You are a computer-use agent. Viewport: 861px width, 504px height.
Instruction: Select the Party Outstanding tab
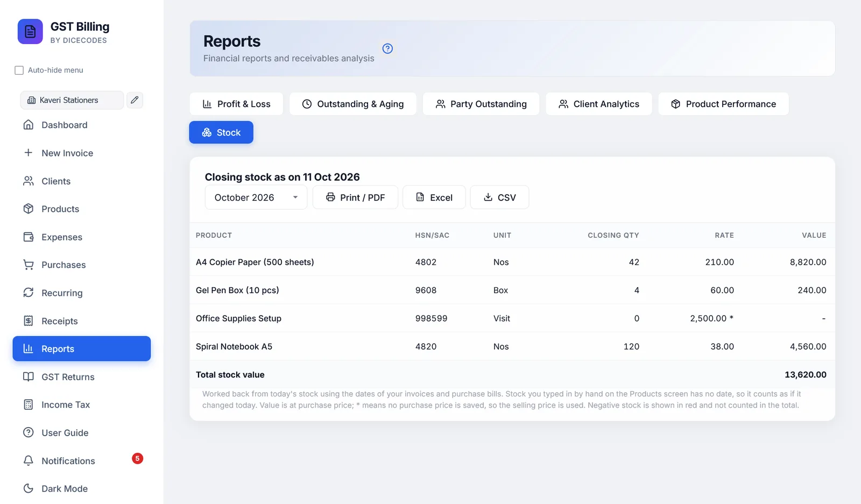pyautogui.click(x=481, y=104)
